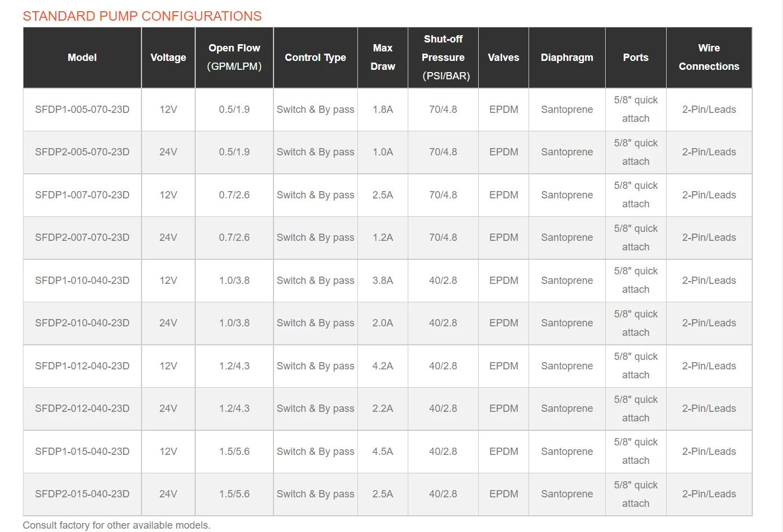This screenshot has height=532, width=783.
Task: Click the Voltage column header
Action: [168, 58]
